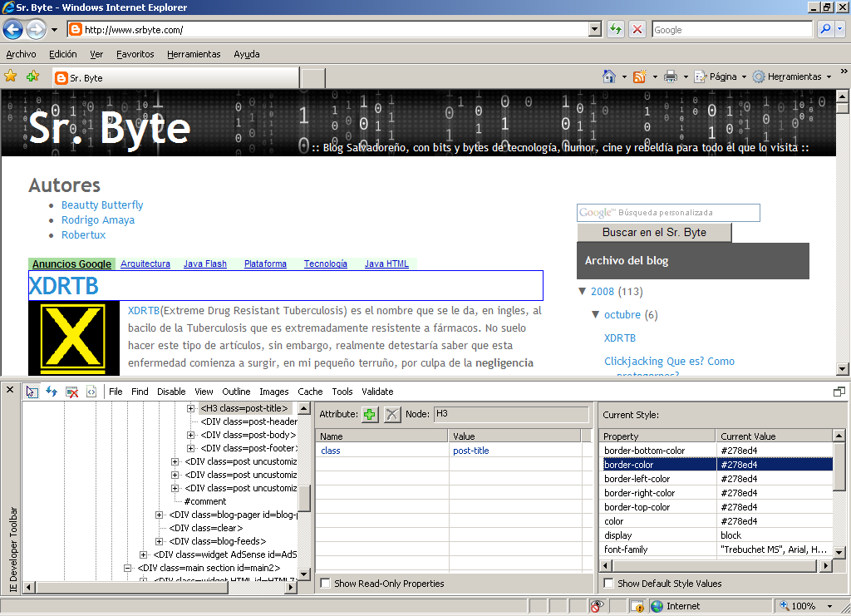Viewport: 851px width, 616px height.
Task: Open a new blank tab
Action: [313, 78]
